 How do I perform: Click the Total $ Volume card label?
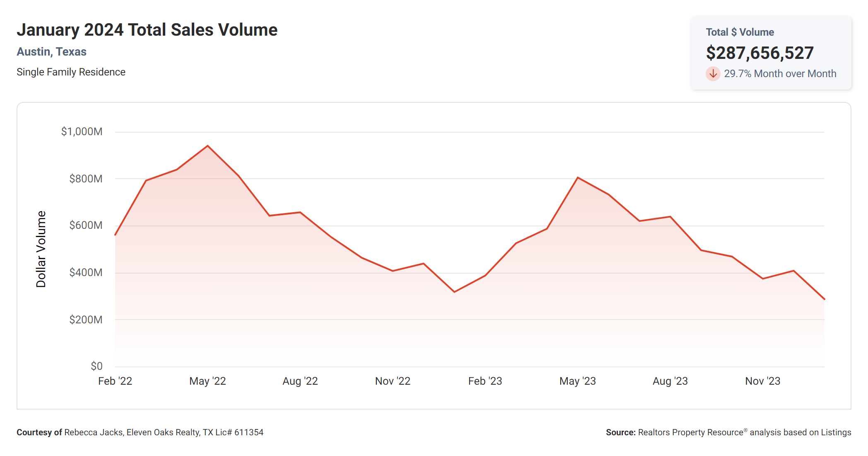740,32
